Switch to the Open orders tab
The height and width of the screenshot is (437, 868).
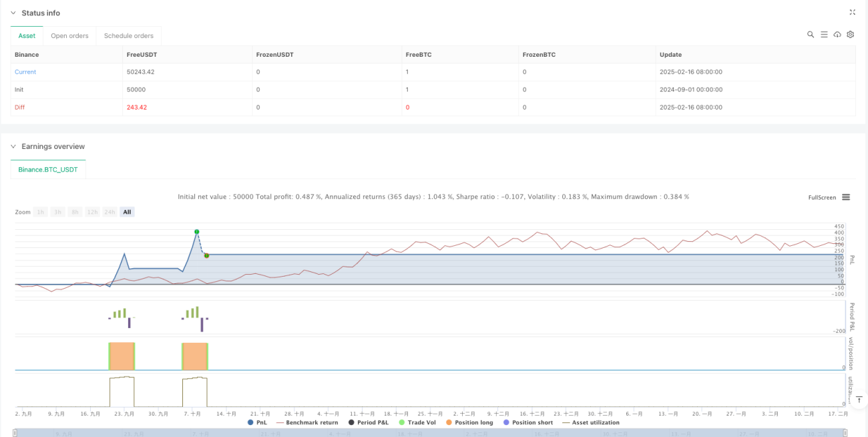point(69,36)
